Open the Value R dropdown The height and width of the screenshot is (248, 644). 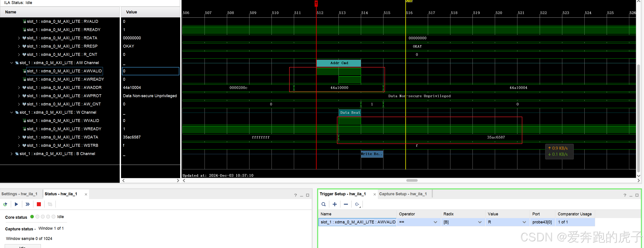point(524,222)
